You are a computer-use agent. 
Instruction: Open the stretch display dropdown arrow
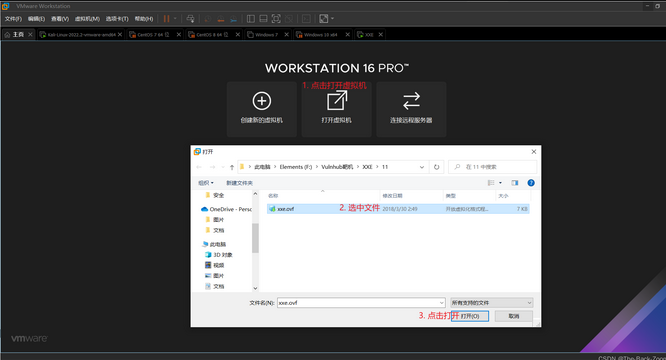[332, 19]
